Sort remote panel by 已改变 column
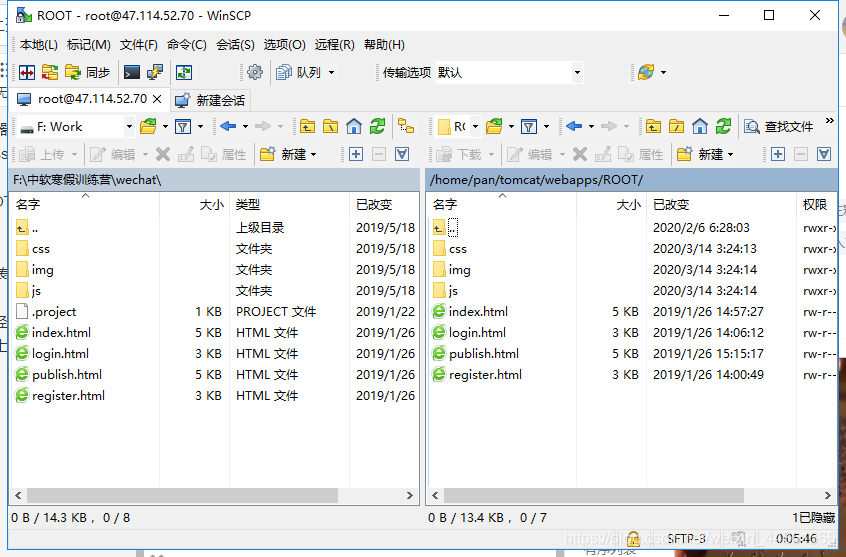This screenshot has height=557, width=846. [x=721, y=205]
